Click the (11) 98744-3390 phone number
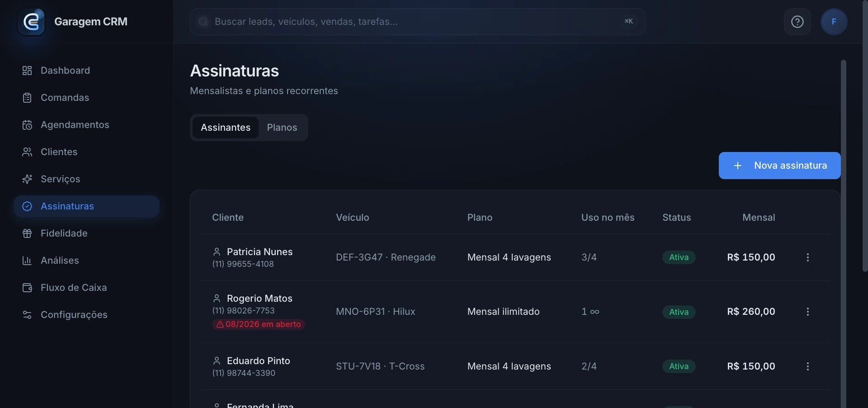 click(244, 373)
